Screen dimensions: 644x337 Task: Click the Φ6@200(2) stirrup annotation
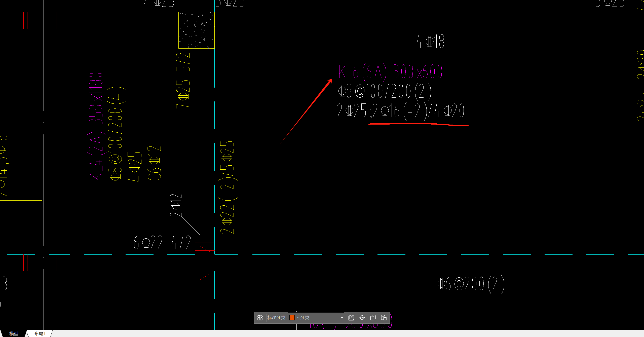pos(471,284)
